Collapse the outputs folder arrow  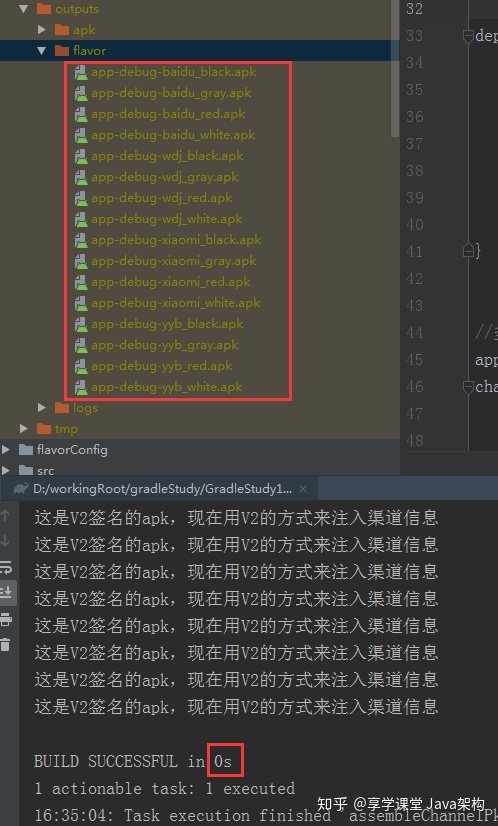pos(23,8)
